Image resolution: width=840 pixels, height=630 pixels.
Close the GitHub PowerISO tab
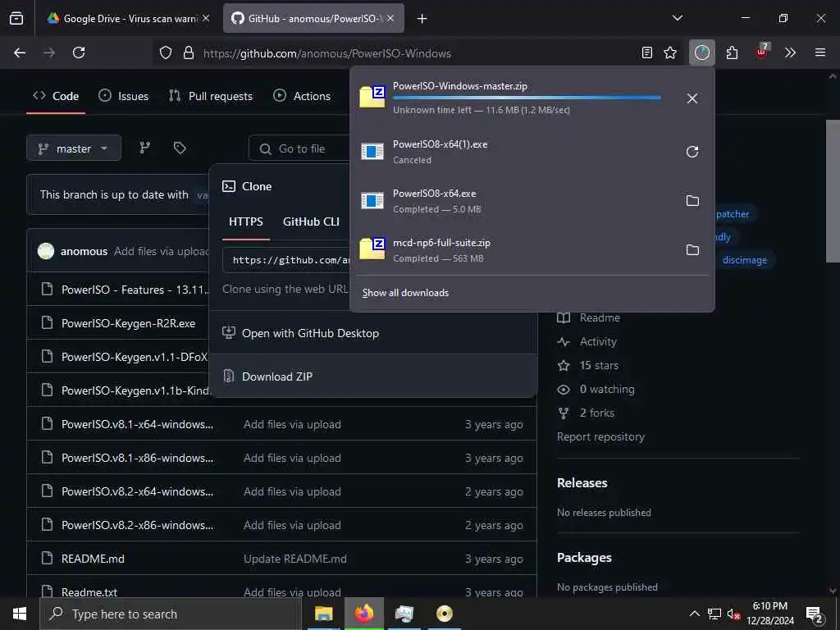[x=390, y=18]
